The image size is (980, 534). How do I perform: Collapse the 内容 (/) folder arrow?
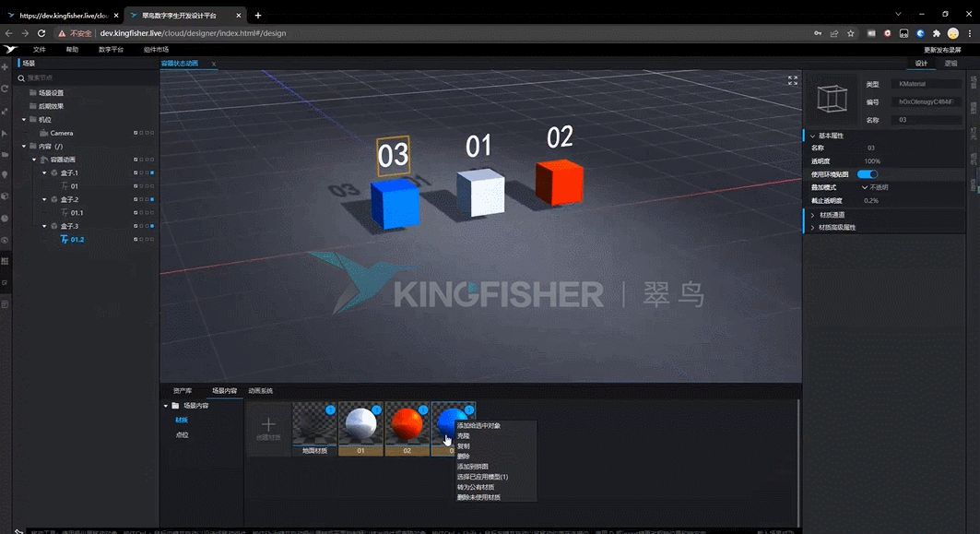pos(24,147)
